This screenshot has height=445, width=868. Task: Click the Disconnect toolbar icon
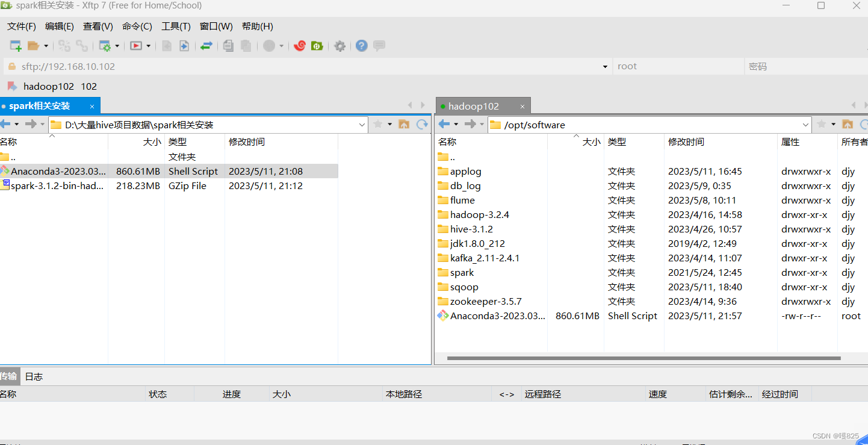pos(64,46)
